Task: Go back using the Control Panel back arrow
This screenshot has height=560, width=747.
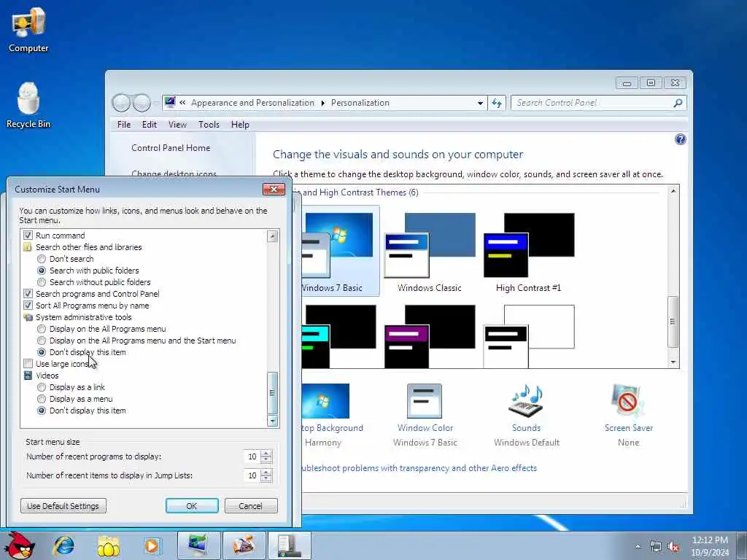Action: [121, 102]
